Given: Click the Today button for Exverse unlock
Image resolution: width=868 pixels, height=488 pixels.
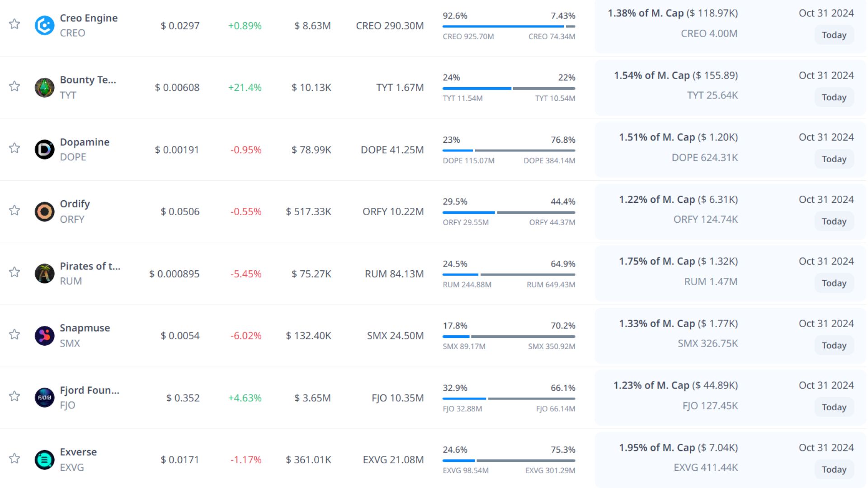Looking at the screenshot, I should point(834,469).
